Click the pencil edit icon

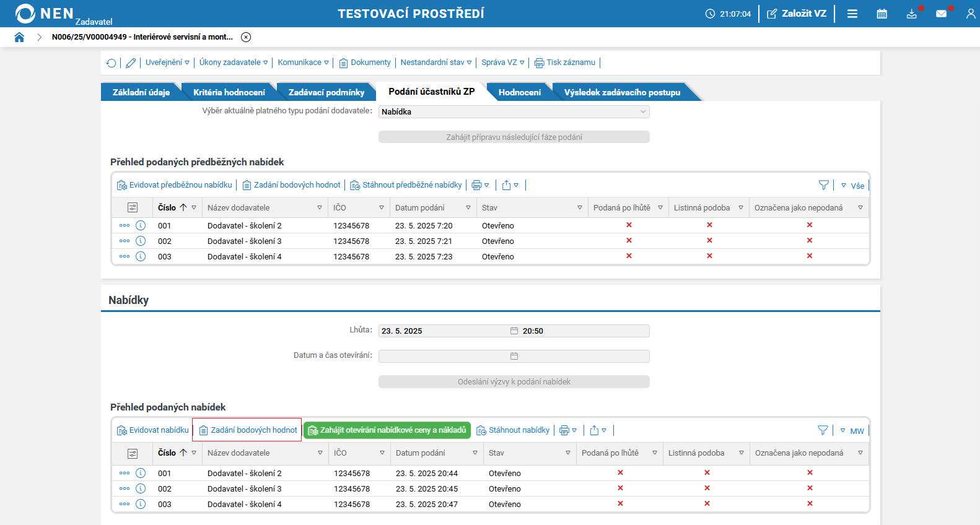tap(131, 63)
